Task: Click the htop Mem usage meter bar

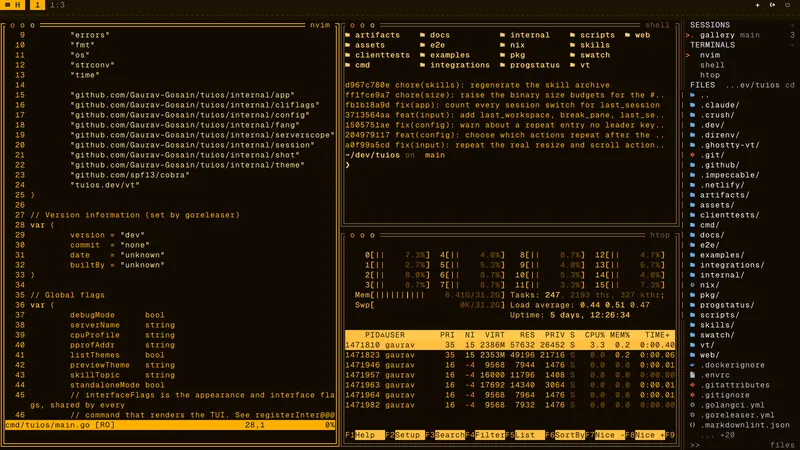Action: (430, 295)
